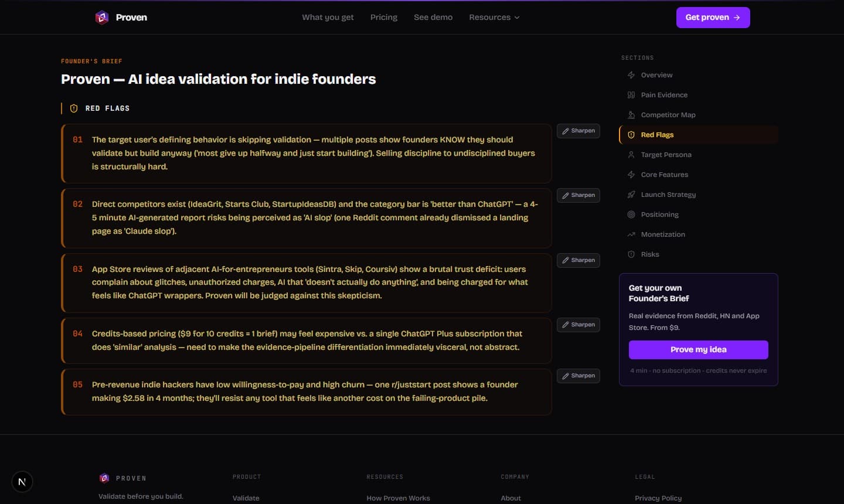Sharpen red flag 02 about direct competitors
844x504 pixels.
coord(578,195)
